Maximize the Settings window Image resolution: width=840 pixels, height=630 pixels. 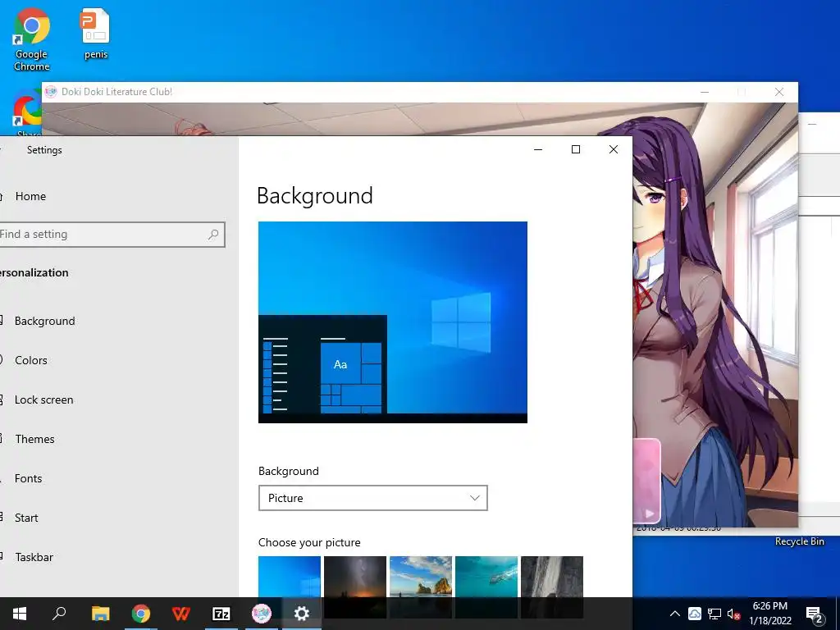(x=576, y=149)
